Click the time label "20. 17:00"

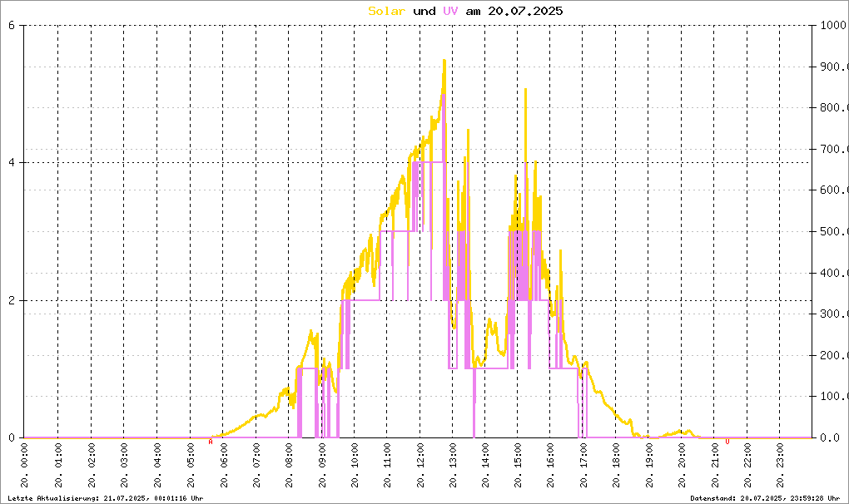(583, 465)
